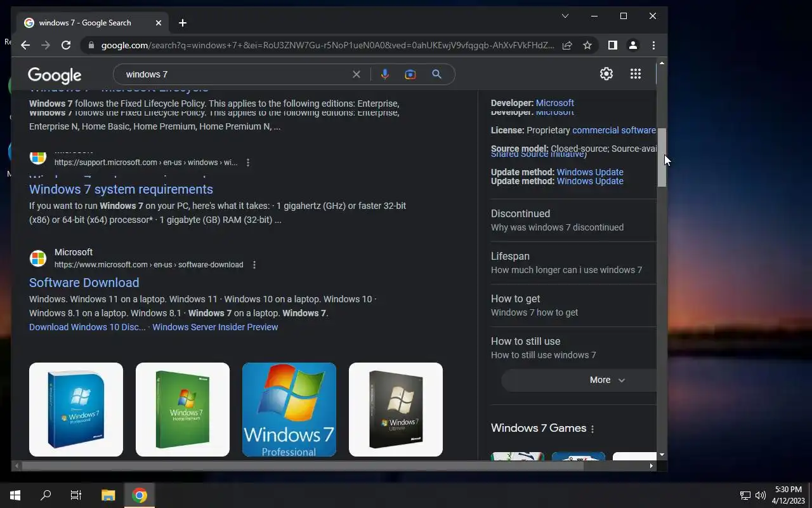This screenshot has height=508, width=812.
Task: Open File Explorer from the taskbar
Action: coord(108,495)
